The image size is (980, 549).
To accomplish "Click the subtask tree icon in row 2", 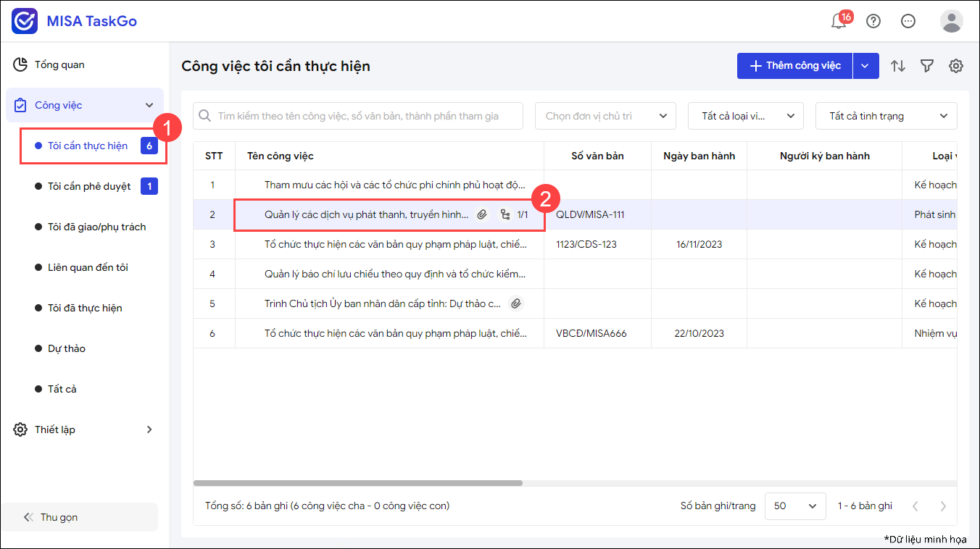I will [505, 215].
